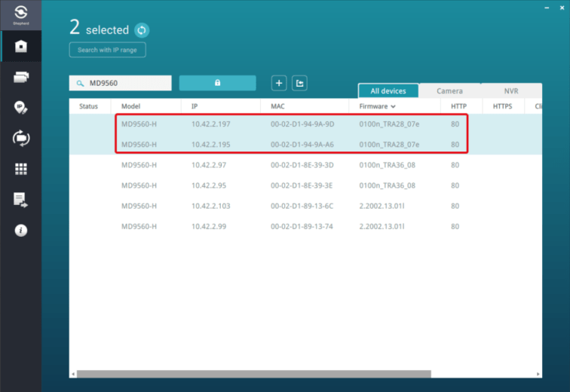The height and width of the screenshot is (392, 570).
Task: Select the All devices tab
Action: (x=388, y=91)
